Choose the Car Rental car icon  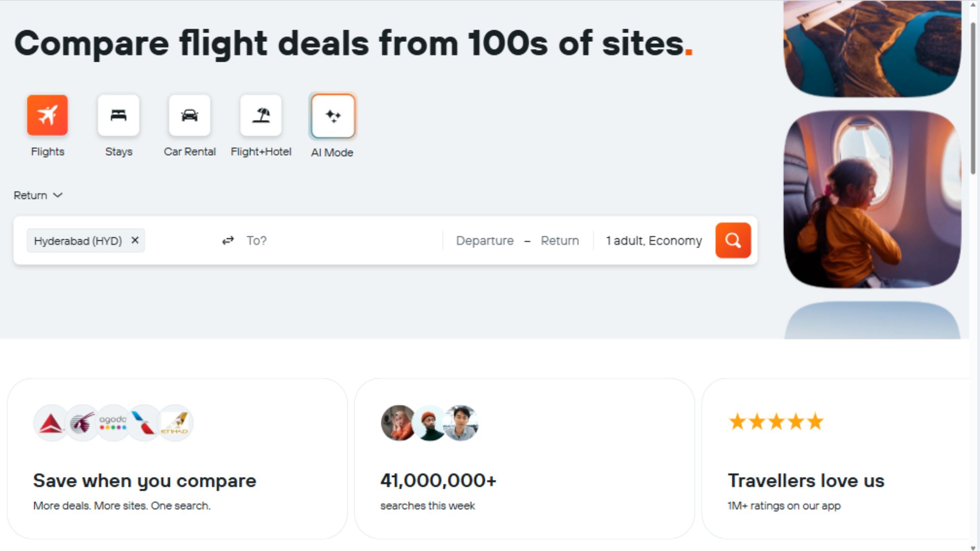click(189, 115)
